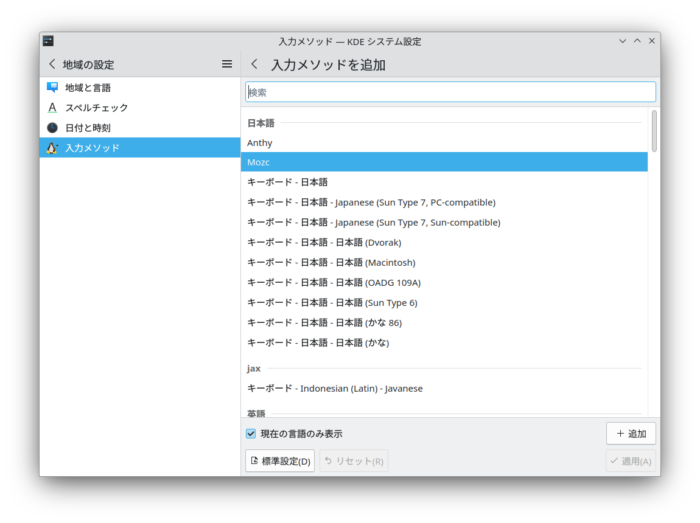Image resolution: width=700 pixels, height=523 pixels.
Task: Open スペルチェック settings page
Action: [140, 108]
